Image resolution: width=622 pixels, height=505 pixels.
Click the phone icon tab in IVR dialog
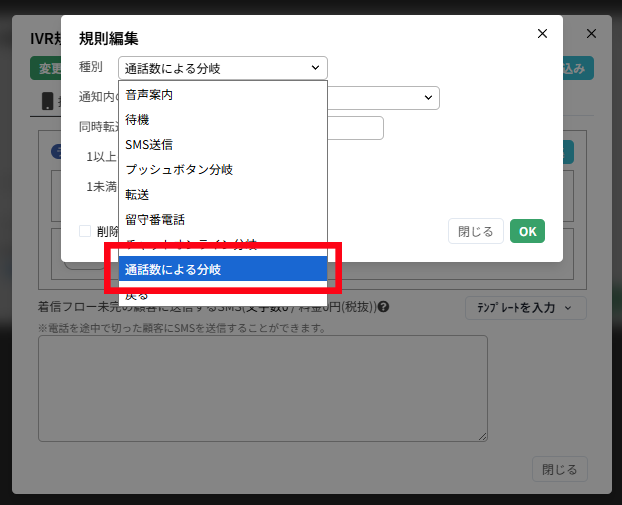click(x=48, y=101)
